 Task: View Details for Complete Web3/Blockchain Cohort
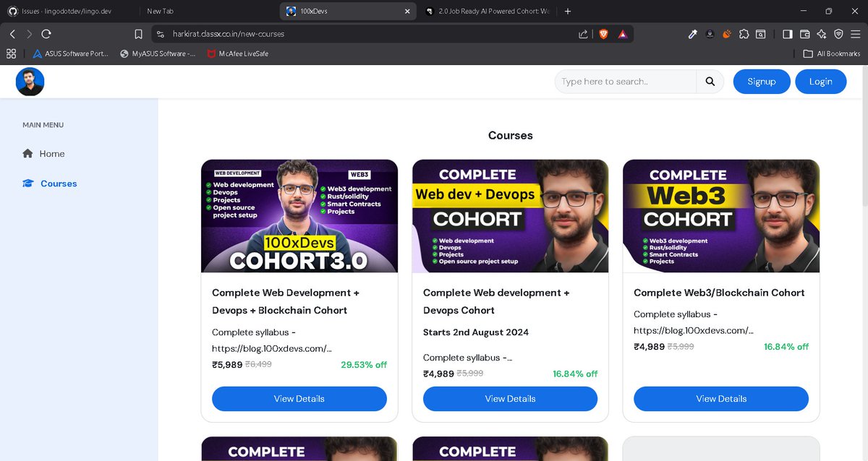click(721, 399)
